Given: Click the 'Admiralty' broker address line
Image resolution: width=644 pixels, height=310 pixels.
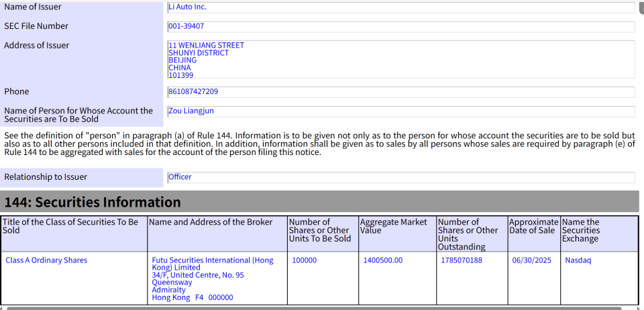Looking at the screenshot, I should (x=169, y=290).
